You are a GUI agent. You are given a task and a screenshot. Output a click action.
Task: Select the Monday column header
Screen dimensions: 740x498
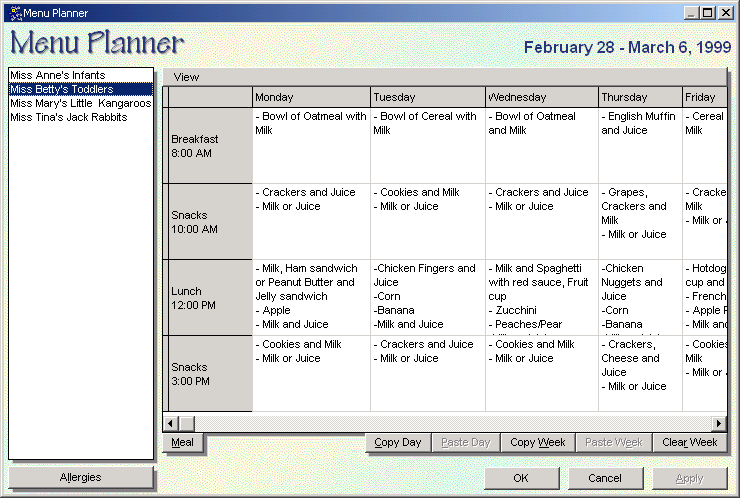point(310,97)
